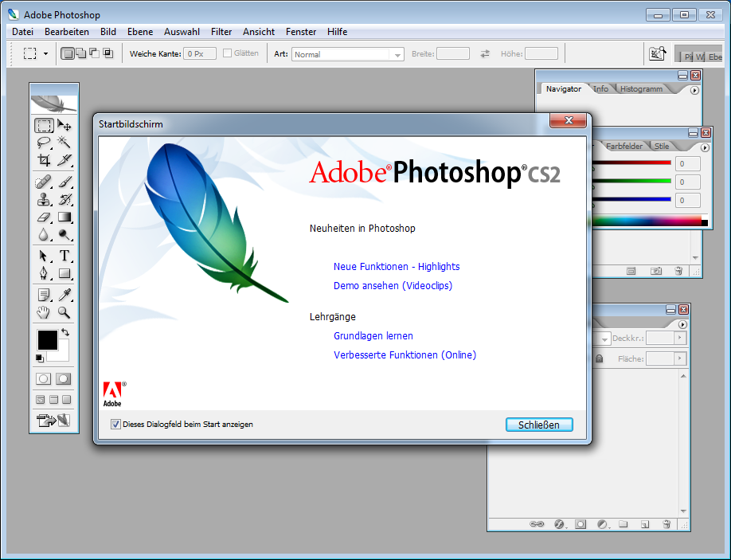
Task: Pick the Clone Stamp tool
Action: pos(44,199)
